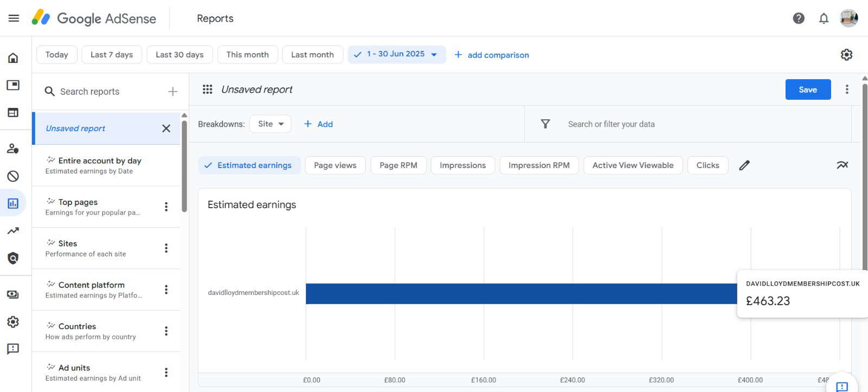Select Last month date range
This screenshot has width=868, height=392.
click(x=312, y=55)
